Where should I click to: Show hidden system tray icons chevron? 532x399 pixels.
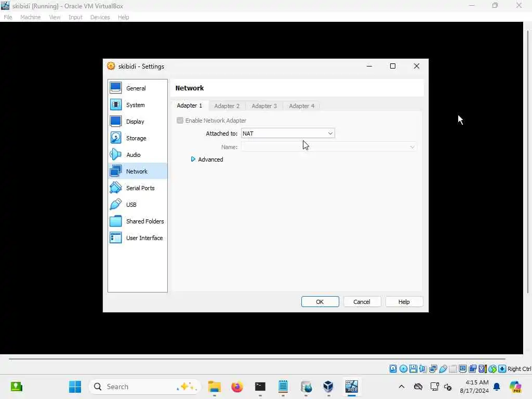pyautogui.click(x=402, y=387)
